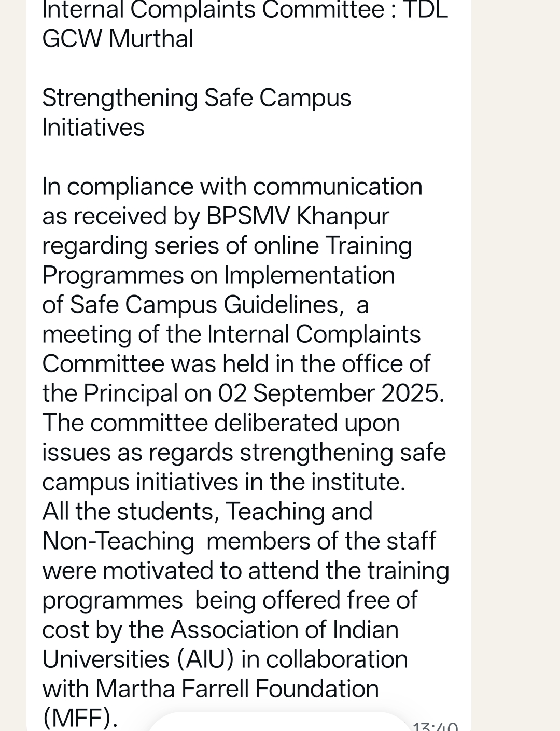Click 'were motivated to attend the training' line
The height and width of the screenshot is (731, 560).
point(246,571)
